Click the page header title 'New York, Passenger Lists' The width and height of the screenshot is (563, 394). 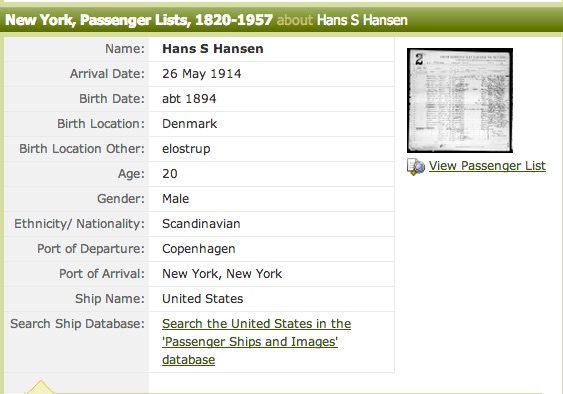[98, 20]
